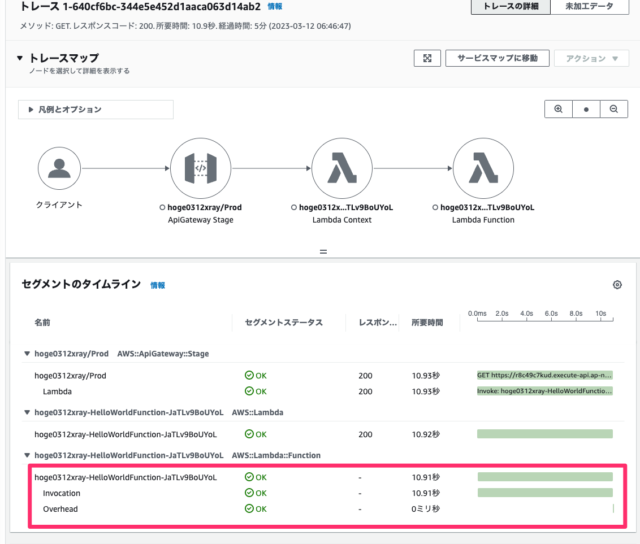The width and height of the screenshot is (640, 544).
Task: Select the Lambda subsegment row
Action: pyautogui.click(x=323, y=391)
